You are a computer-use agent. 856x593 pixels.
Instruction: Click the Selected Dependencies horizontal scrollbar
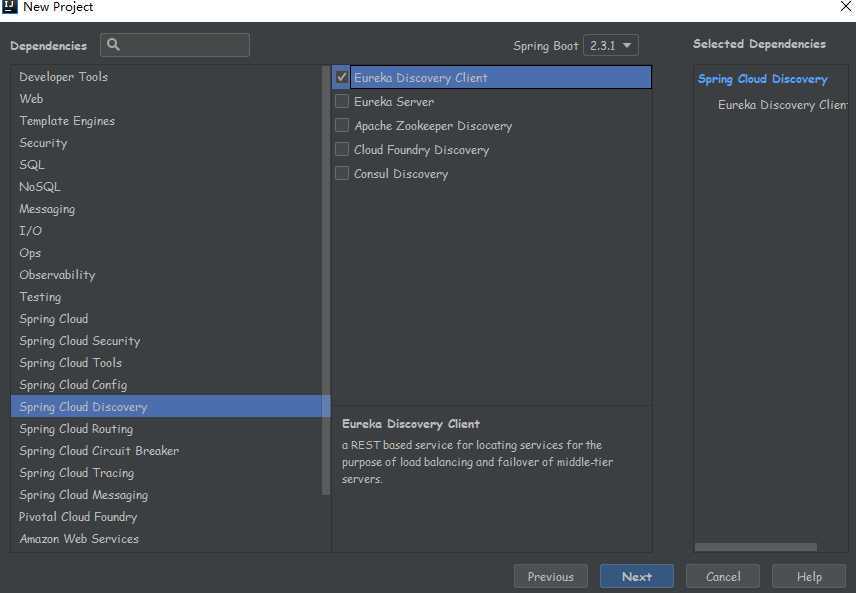click(x=756, y=547)
